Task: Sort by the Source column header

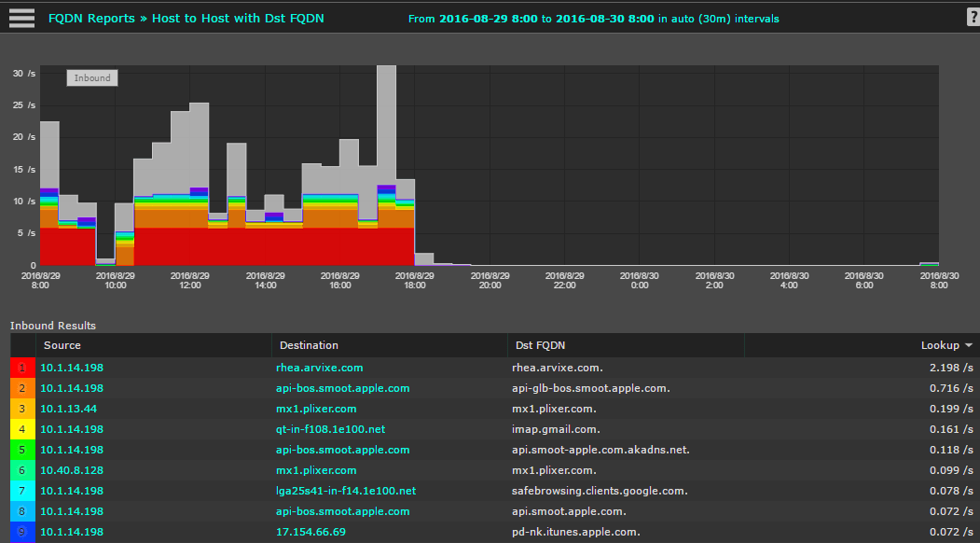Action: [x=62, y=345]
